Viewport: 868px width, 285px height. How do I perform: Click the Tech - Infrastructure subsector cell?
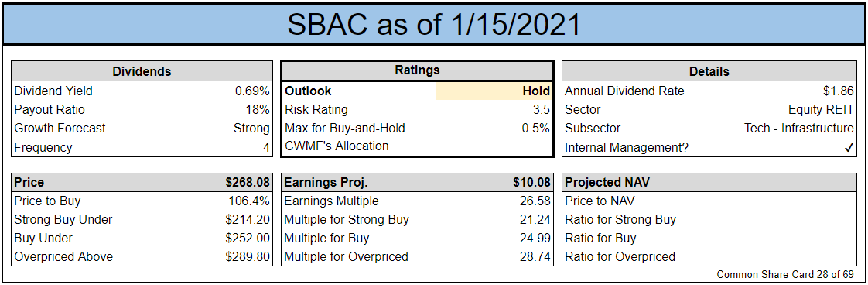[799, 128]
